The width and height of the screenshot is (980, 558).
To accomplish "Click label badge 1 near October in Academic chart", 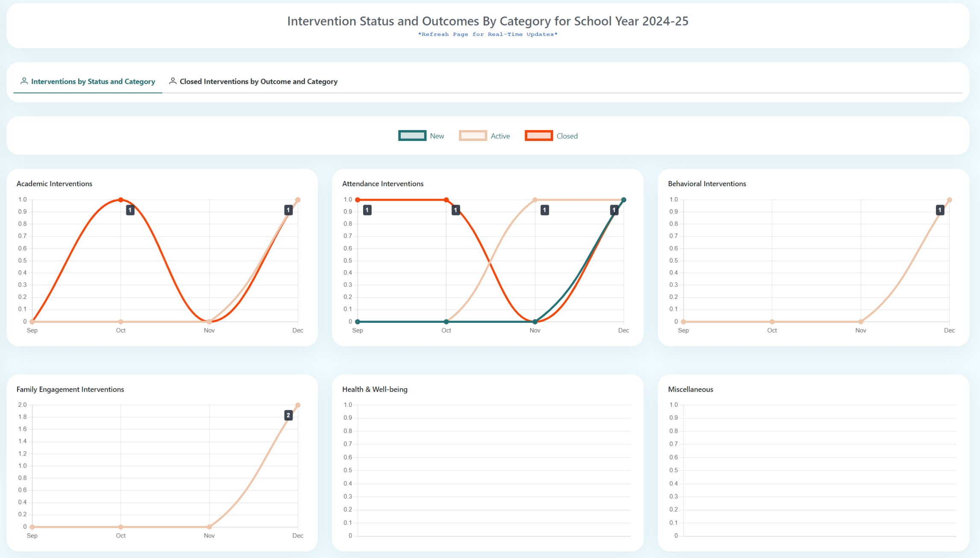I will (130, 210).
